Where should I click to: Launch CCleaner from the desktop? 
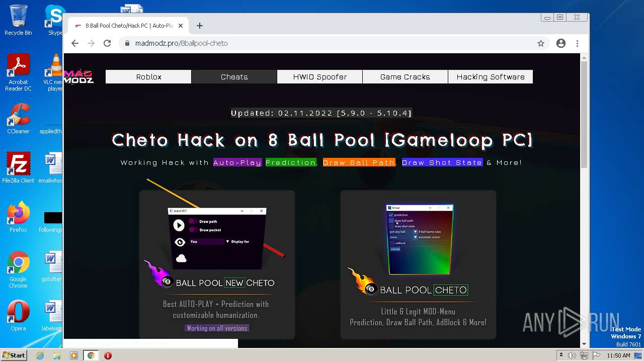(x=18, y=119)
